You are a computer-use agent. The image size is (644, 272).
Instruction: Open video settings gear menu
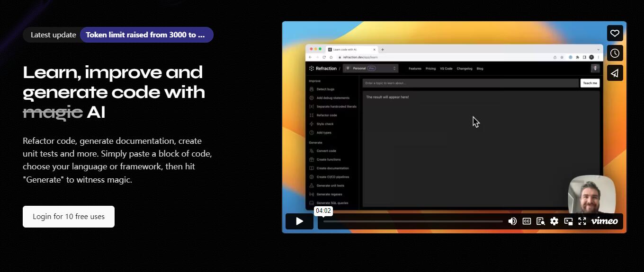554,221
